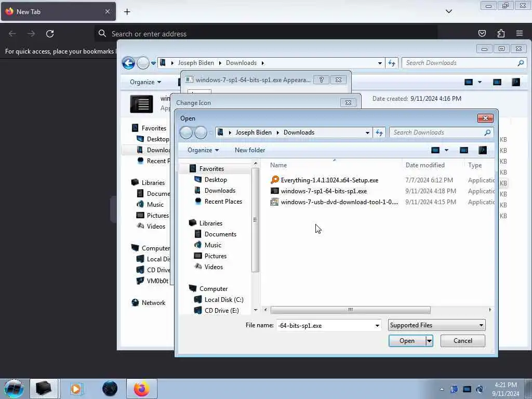
Task: Click the File name input field
Action: pyautogui.click(x=325, y=325)
